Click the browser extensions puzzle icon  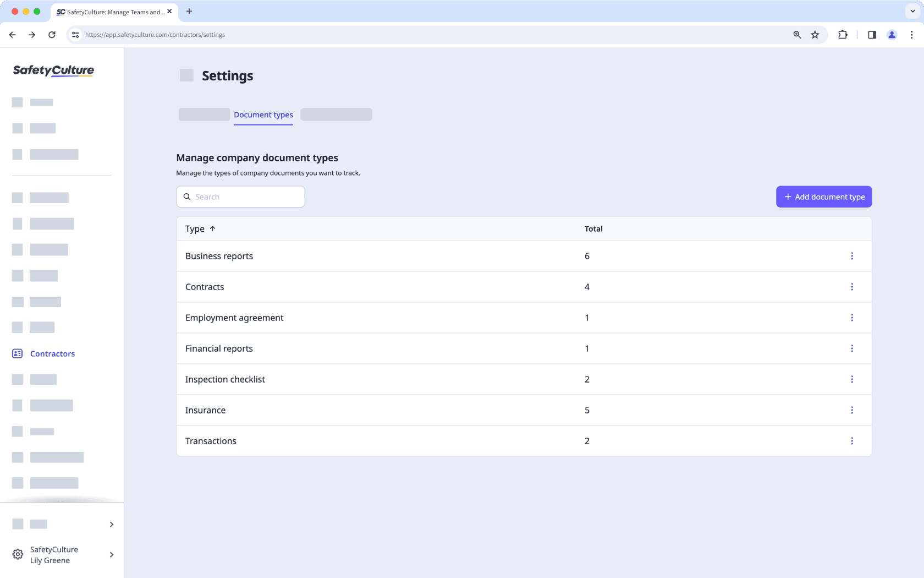[842, 34]
